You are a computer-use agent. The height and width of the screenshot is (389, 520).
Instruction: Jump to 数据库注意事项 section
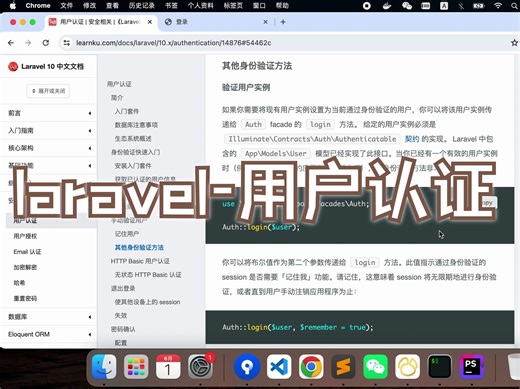[x=136, y=125]
